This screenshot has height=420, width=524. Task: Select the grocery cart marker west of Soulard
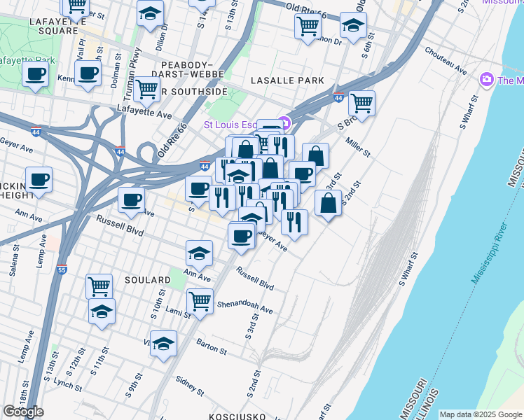click(99, 286)
